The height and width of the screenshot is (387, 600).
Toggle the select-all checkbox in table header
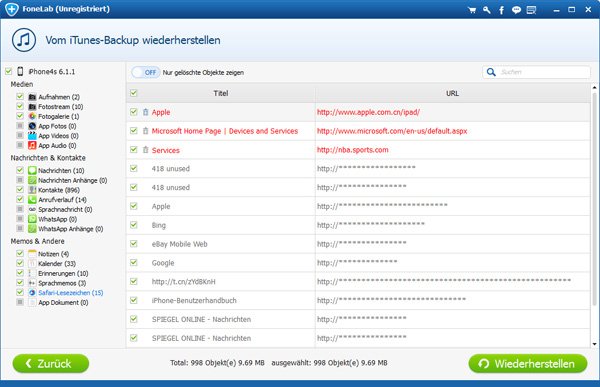(x=134, y=93)
